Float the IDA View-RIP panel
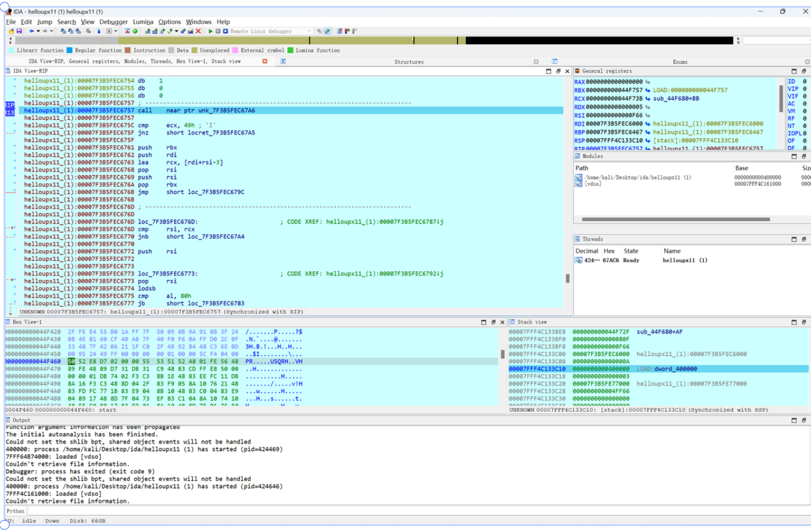This screenshot has height=532, width=811. [558, 71]
